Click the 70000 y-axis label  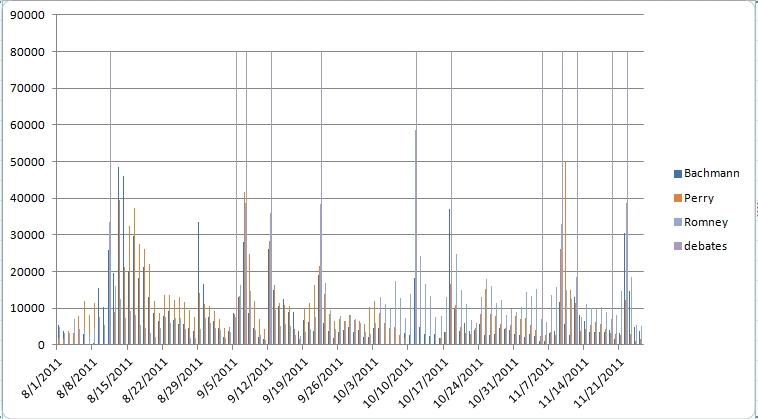27,88
